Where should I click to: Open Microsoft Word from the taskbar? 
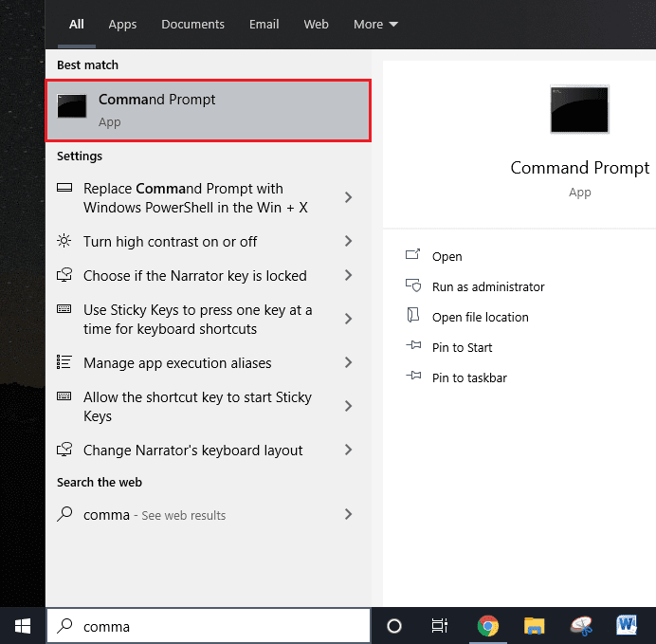pos(627,626)
